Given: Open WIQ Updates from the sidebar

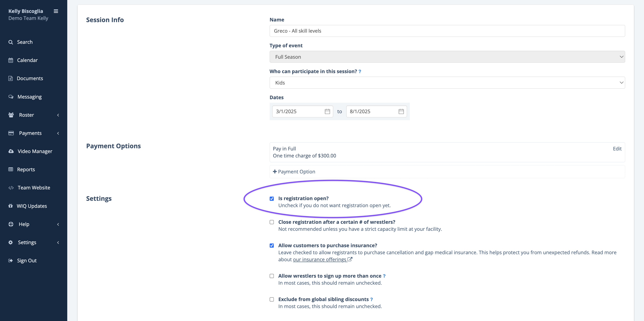Looking at the screenshot, I should click(32, 206).
